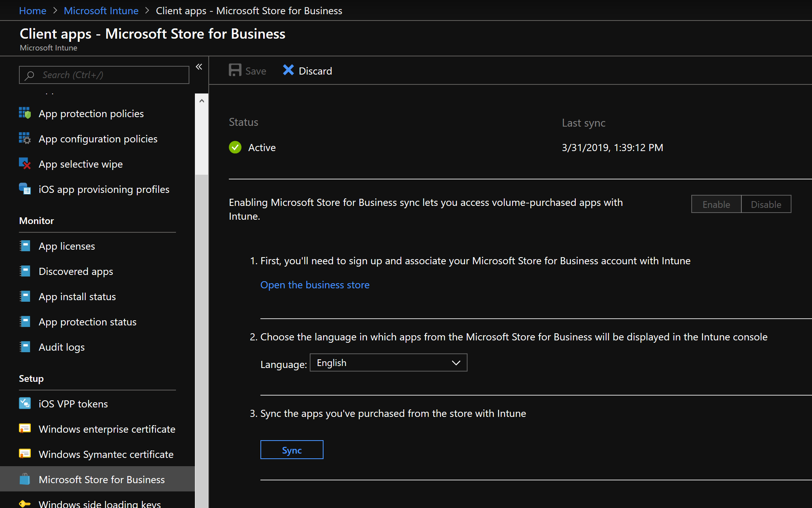Click the App protection policies icon

tap(24, 113)
